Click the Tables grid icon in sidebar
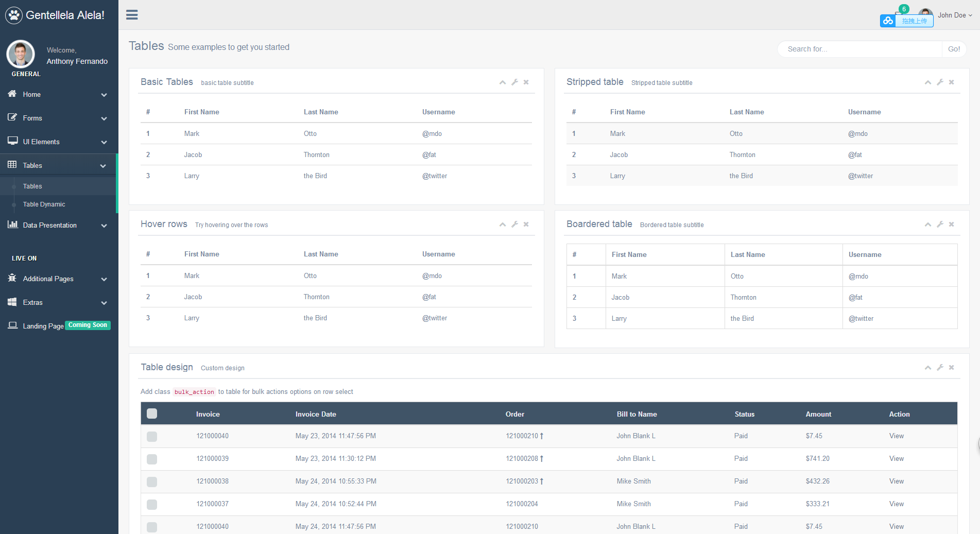The width and height of the screenshot is (980, 534). [x=12, y=165]
